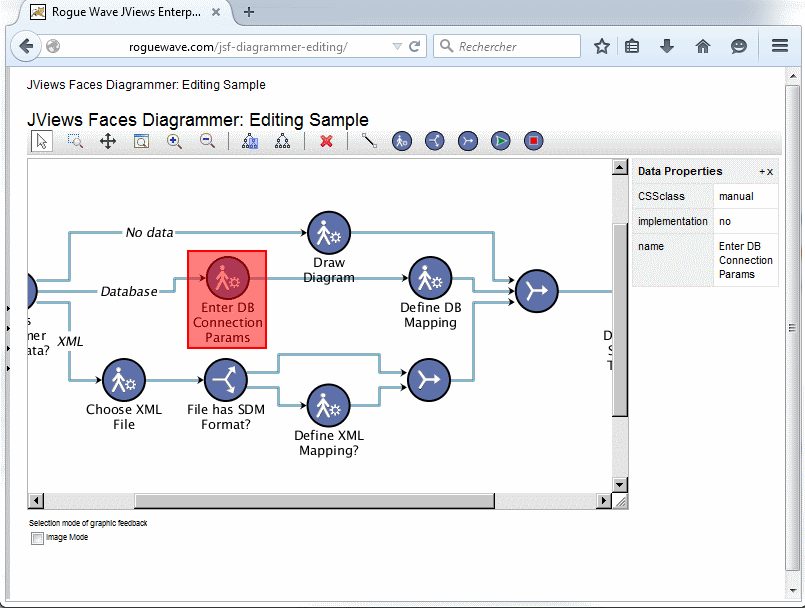Click the zoom in magnifier icon
Screen dimensions: 805x608
tap(174, 141)
